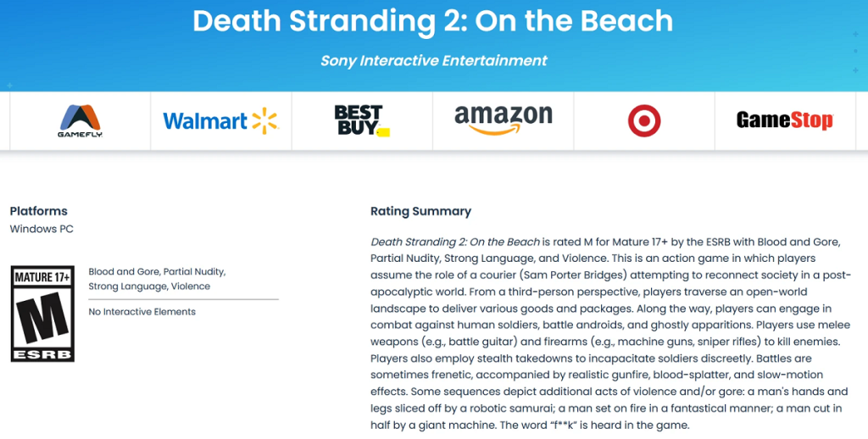This screenshot has width=868, height=439.
Task: Click the divider line below the content descriptors
Action: click(x=183, y=299)
